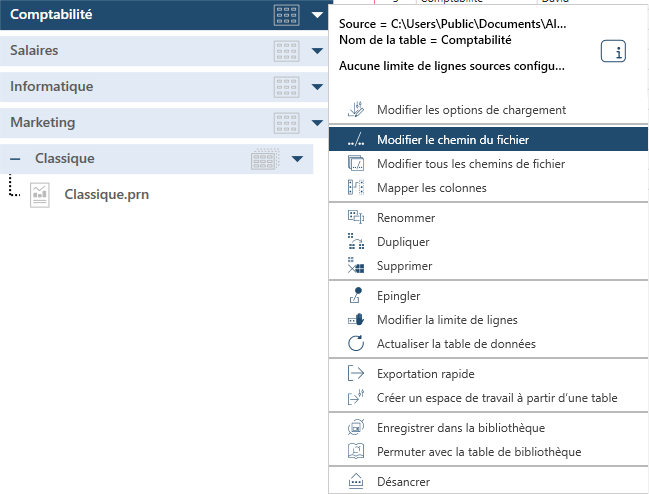Select the Classique.prn tree item

pyautogui.click(x=106, y=195)
